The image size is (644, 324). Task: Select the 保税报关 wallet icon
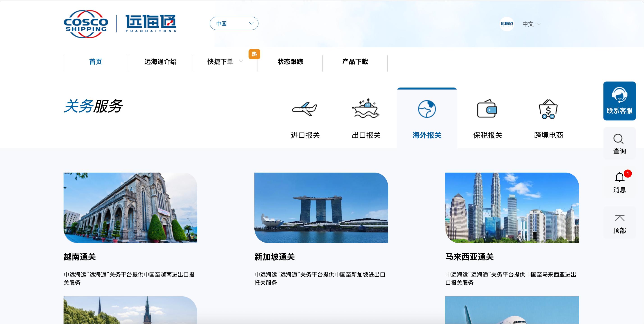pyautogui.click(x=487, y=109)
